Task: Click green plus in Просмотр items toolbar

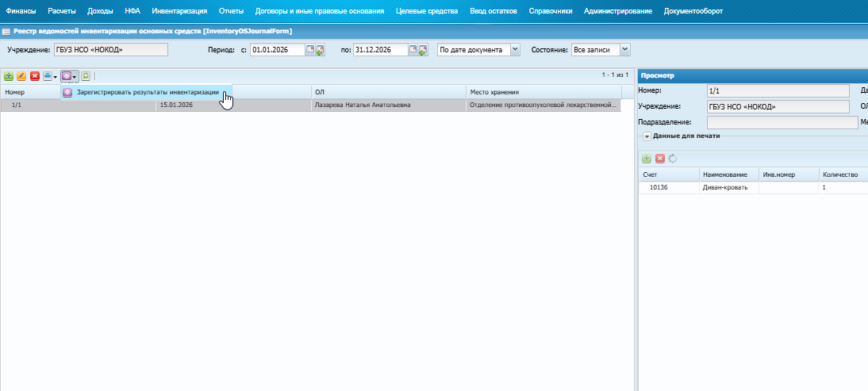Action: 647,159
